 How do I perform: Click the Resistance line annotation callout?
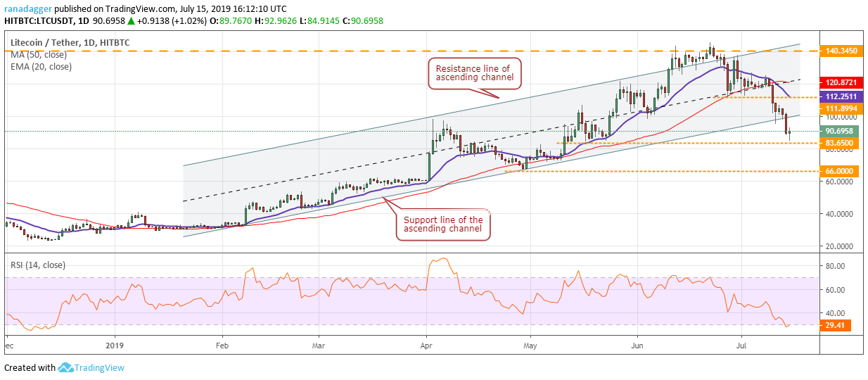click(x=475, y=74)
